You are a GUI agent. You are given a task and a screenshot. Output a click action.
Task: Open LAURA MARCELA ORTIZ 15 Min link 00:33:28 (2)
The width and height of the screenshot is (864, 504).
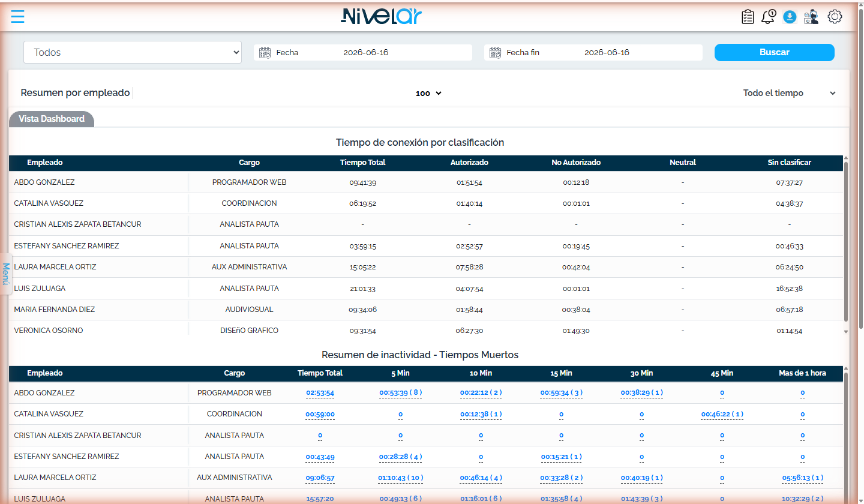pyautogui.click(x=561, y=478)
